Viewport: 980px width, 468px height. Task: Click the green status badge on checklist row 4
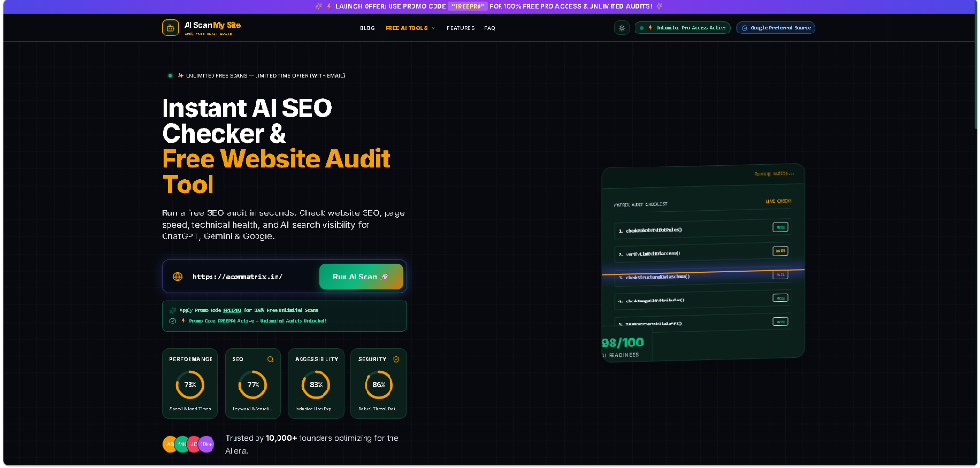(x=779, y=298)
